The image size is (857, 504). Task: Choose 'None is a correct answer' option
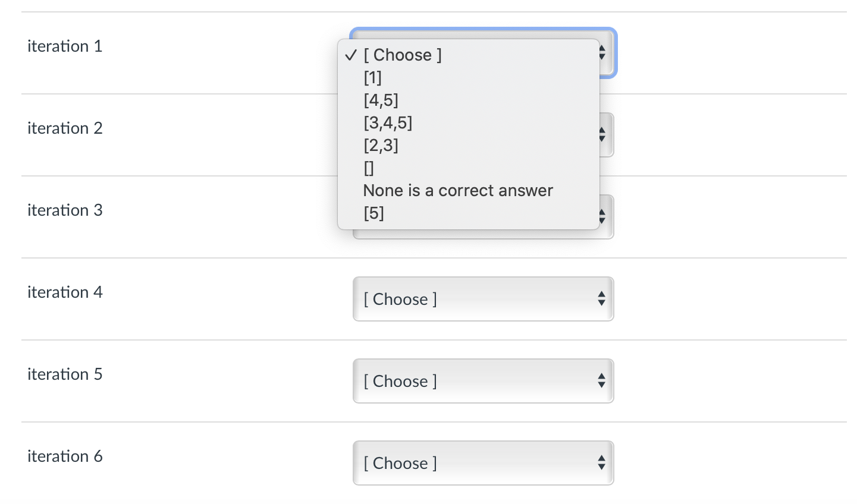pyautogui.click(x=457, y=190)
